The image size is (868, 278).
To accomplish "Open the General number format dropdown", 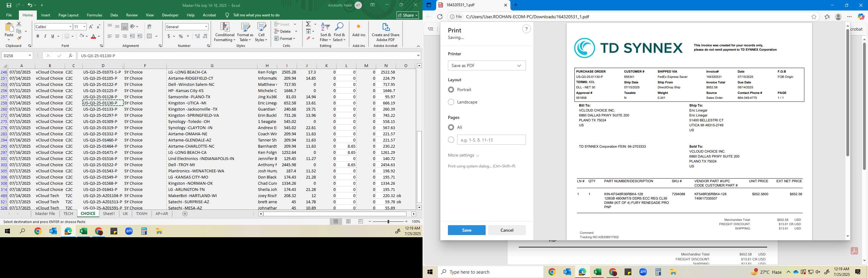I will (206, 27).
